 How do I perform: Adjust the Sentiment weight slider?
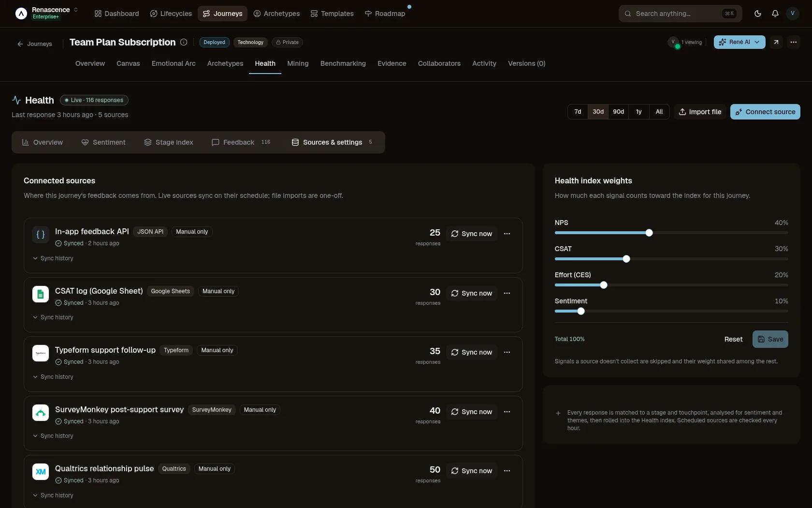coord(581,311)
